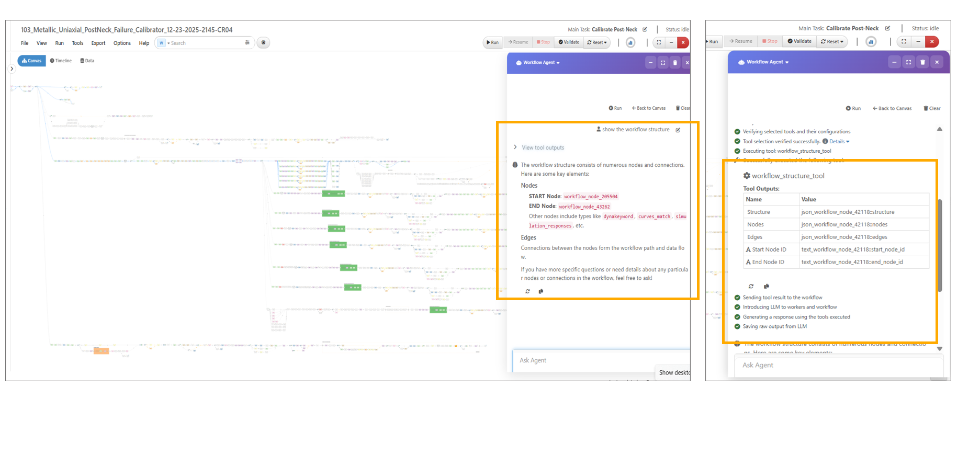Click the regenerate icon below left agent response
Screen dimensions: 980x456
pyautogui.click(x=527, y=291)
